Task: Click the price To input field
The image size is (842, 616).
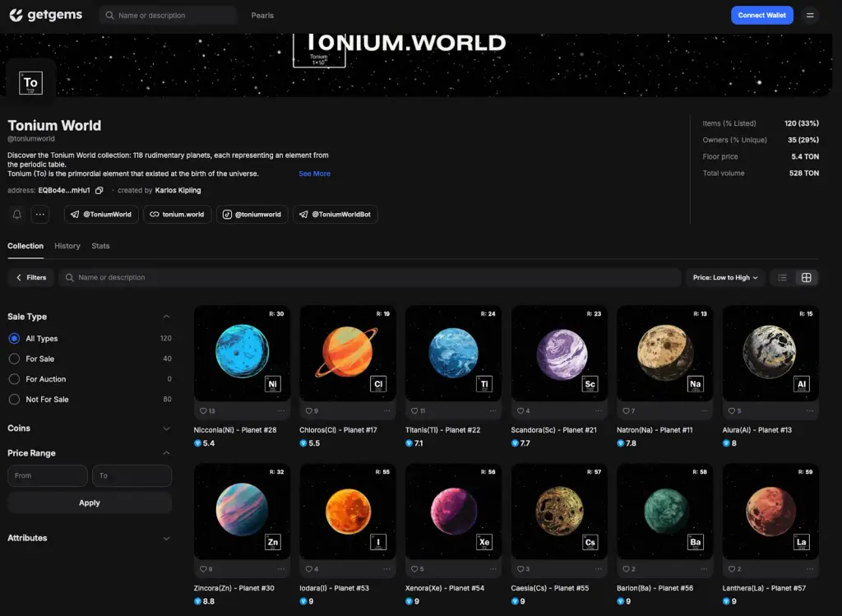Action: tap(132, 476)
